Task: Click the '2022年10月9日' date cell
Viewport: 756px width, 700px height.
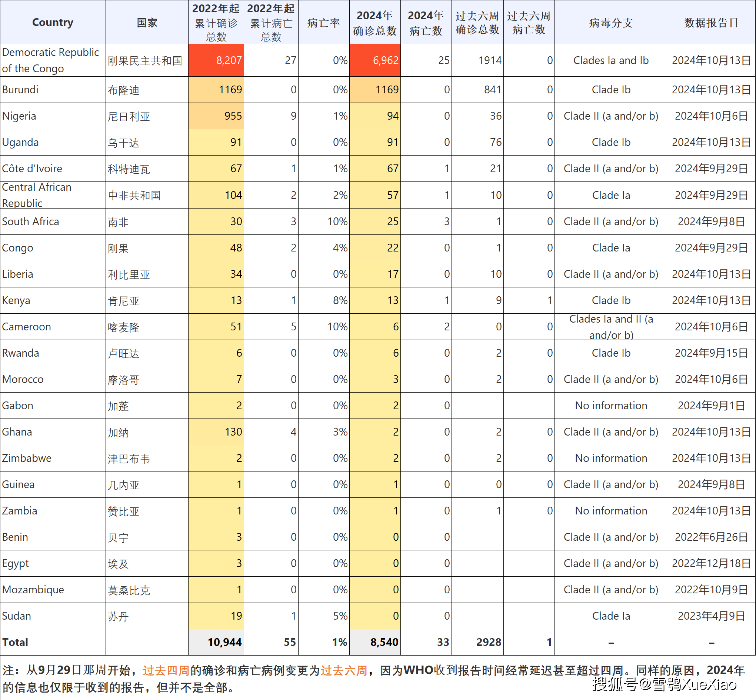Action: tap(711, 590)
